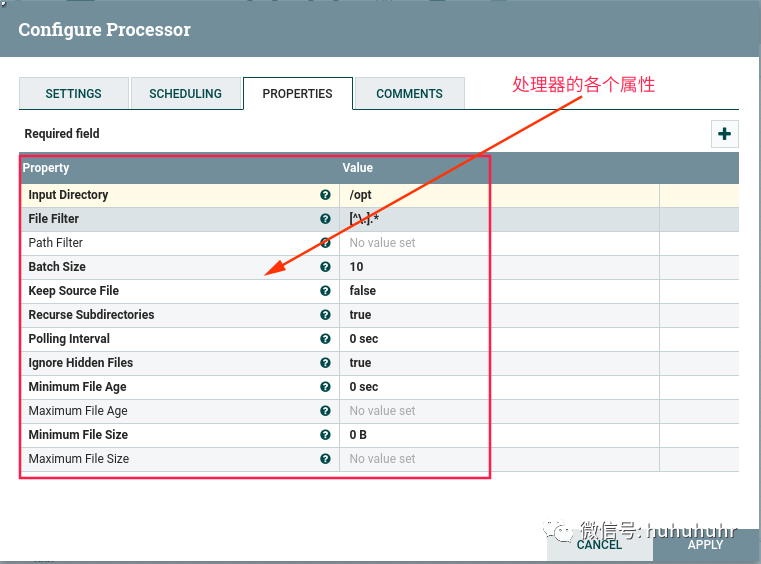761x564 pixels.
Task: Open the COMMENTS tab
Action: (x=410, y=93)
